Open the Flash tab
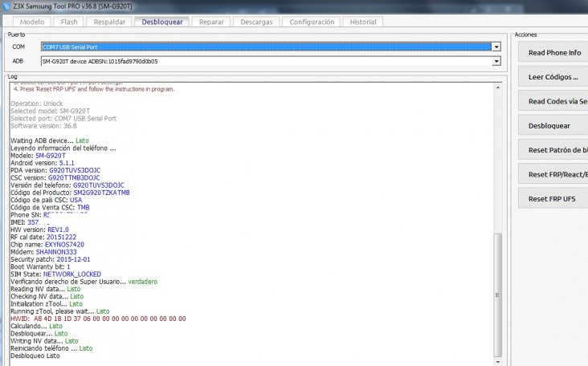Viewport: 588px width, 366px height. pos(69,22)
